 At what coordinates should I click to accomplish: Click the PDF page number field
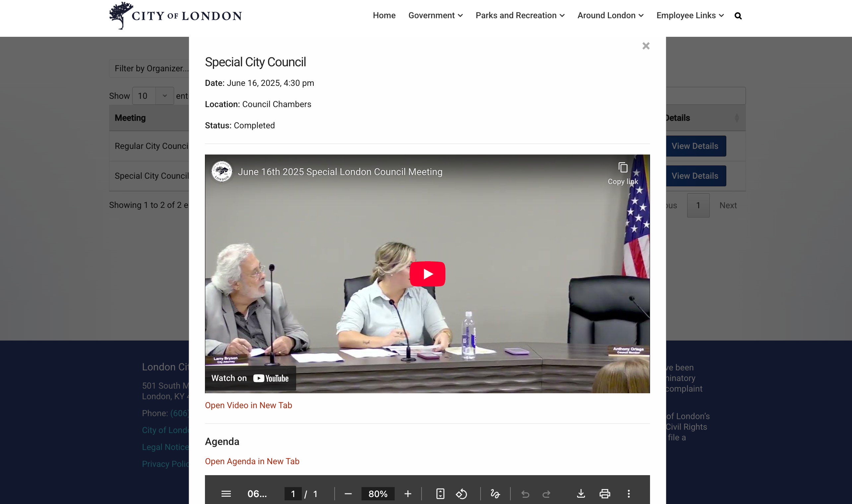293,493
